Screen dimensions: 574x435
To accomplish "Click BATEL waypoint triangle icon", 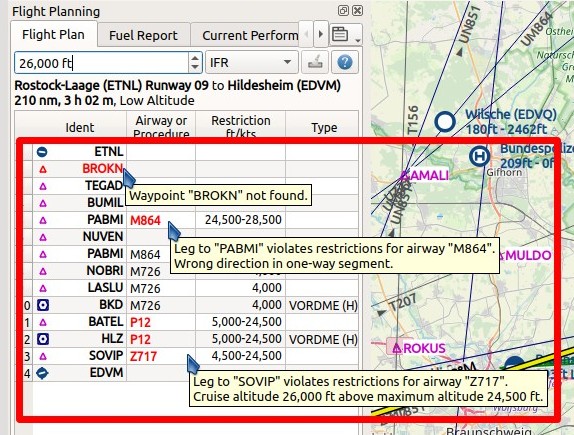I will point(43,322).
